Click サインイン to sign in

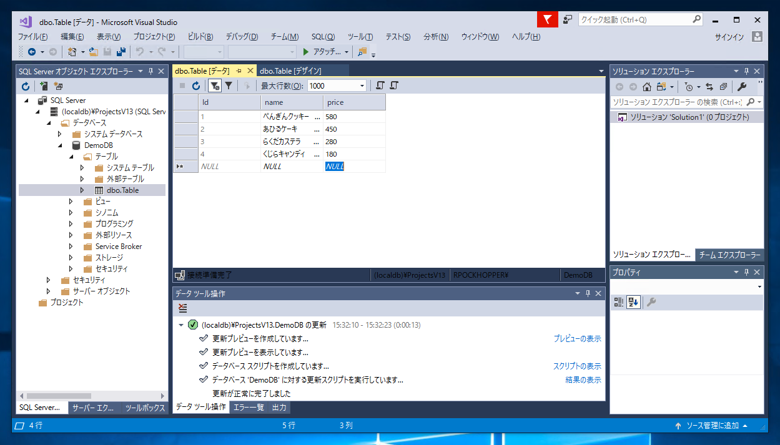click(729, 37)
